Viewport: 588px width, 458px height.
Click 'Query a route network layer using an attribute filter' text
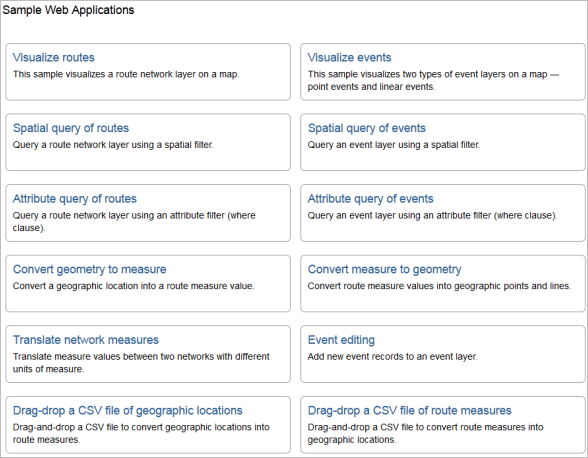(x=134, y=221)
